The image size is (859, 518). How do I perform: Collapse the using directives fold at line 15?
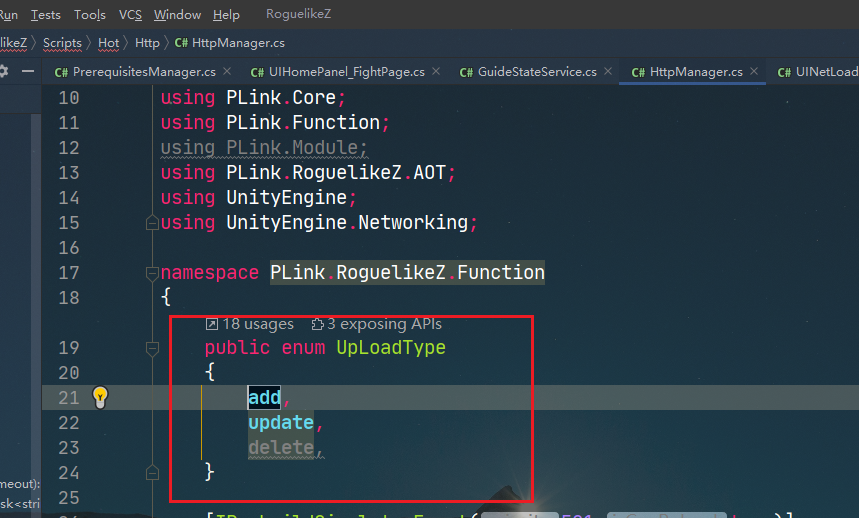(x=152, y=222)
